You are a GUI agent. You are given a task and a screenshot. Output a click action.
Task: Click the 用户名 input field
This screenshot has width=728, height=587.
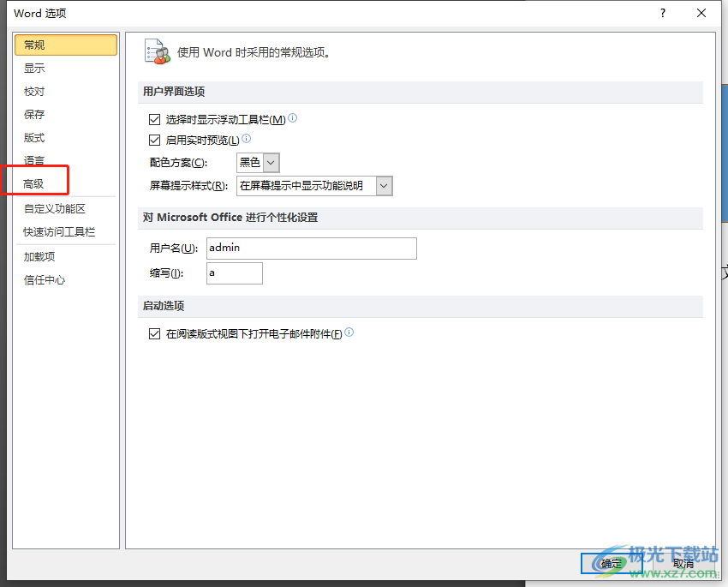click(312, 249)
